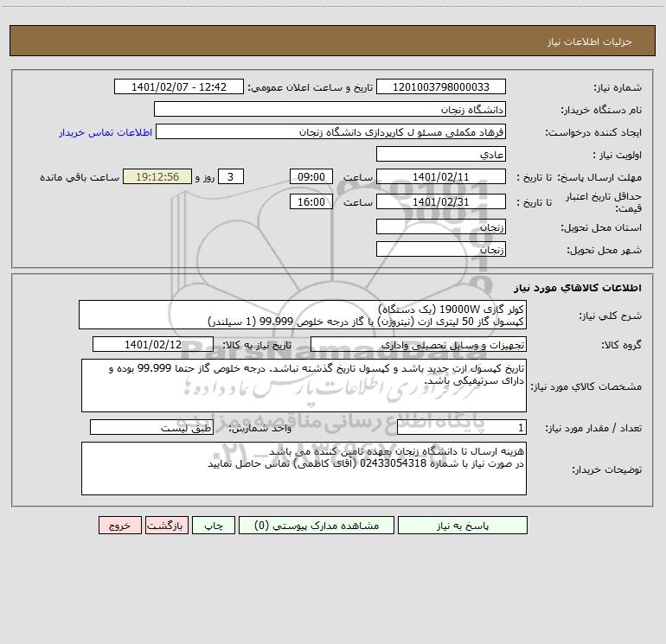Click the توضیحات خریدار label
Image resolution: width=666 pixels, height=644 pixels.
[x=607, y=469]
